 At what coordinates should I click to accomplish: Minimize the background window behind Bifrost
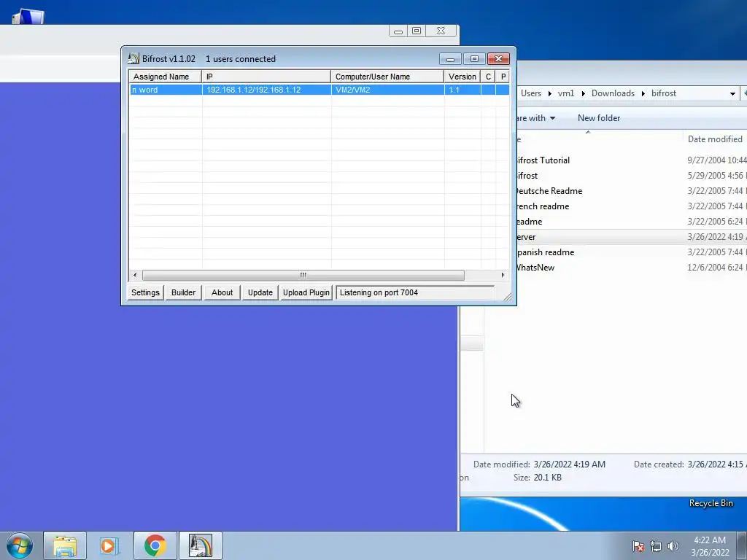point(398,31)
